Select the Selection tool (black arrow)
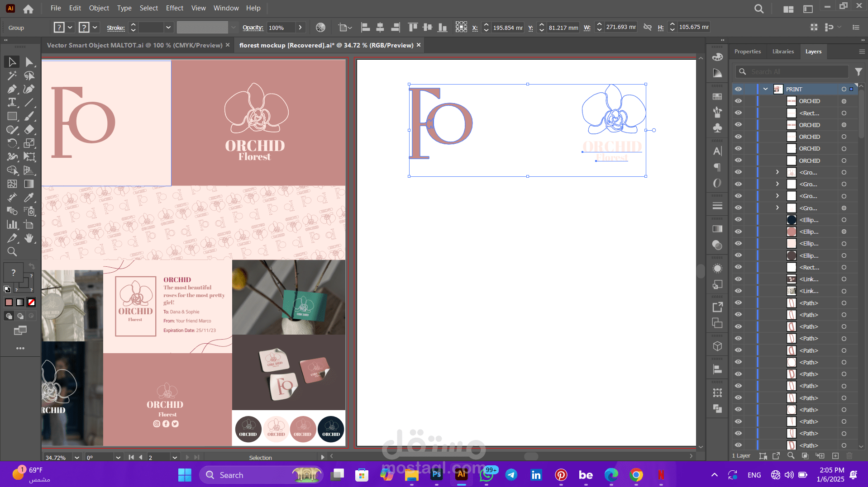This screenshot has width=868, height=487. 12,62
